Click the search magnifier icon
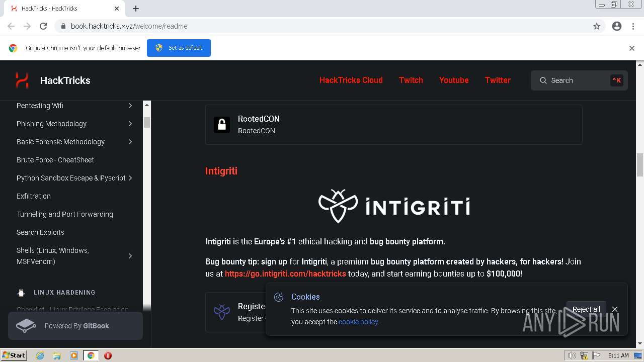 pyautogui.click(x=543, y=80)
